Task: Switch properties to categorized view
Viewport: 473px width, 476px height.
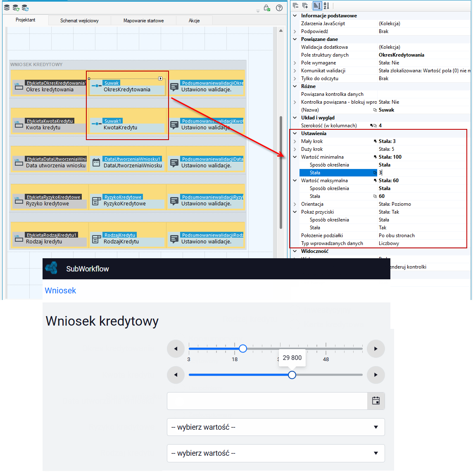Action: [317, 5]
